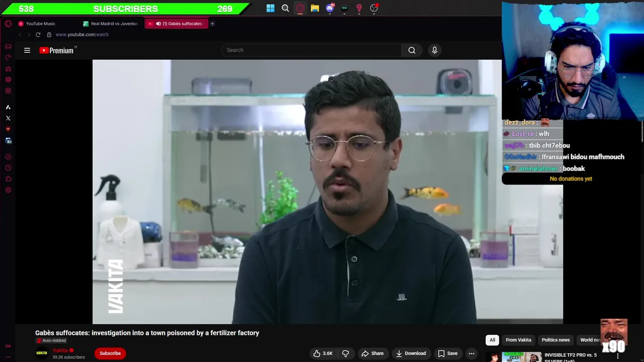Open the Opera browser taskbar icon

(x=300, y=8)
